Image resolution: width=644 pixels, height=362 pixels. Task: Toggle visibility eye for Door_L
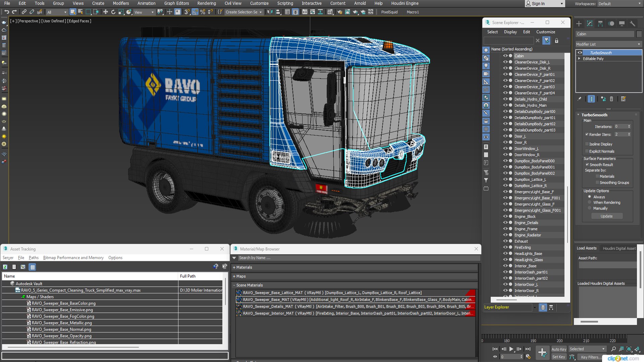click(x=505, y=136)
